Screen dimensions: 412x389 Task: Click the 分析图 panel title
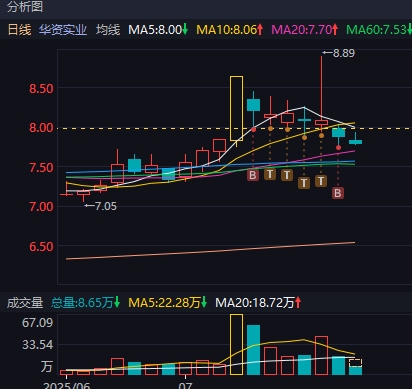point(25,6)
